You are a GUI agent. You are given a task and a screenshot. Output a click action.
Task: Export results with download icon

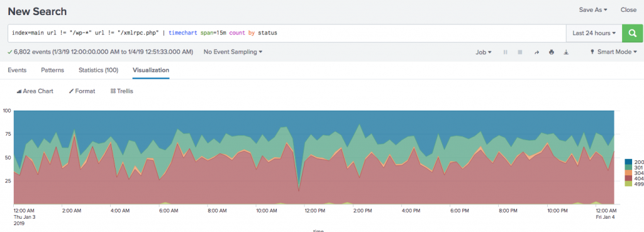pyautogui.click(x=566, y=52)
